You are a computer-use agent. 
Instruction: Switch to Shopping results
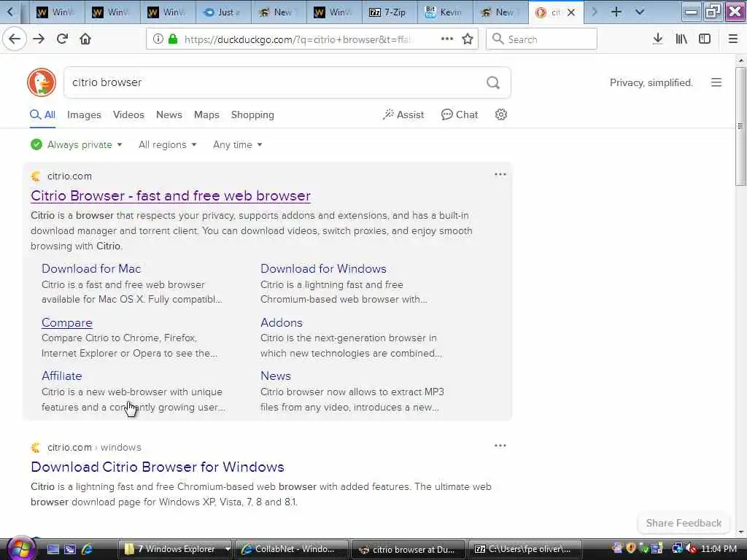pyautogui.click(x=252, y=114)
